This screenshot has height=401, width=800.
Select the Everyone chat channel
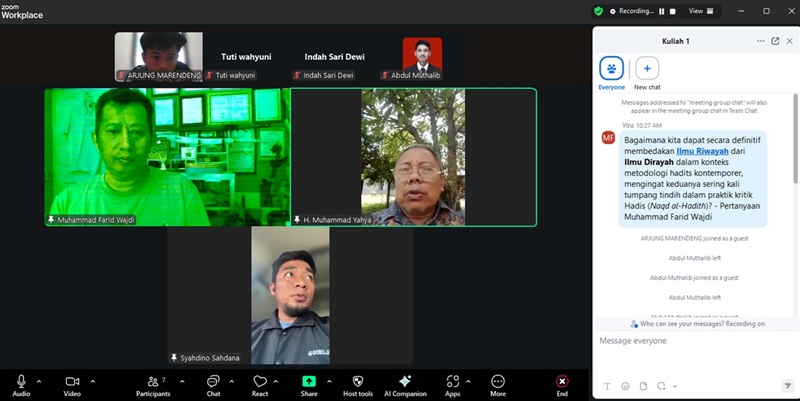click(611, 73)
